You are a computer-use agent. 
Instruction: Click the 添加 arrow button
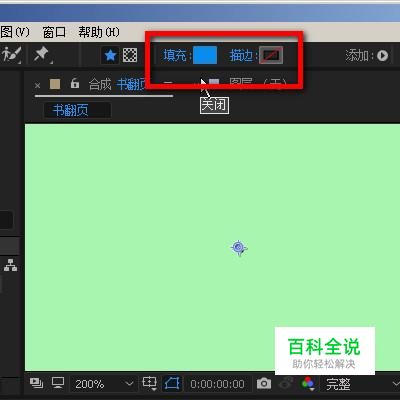click(x=383, y=55)
